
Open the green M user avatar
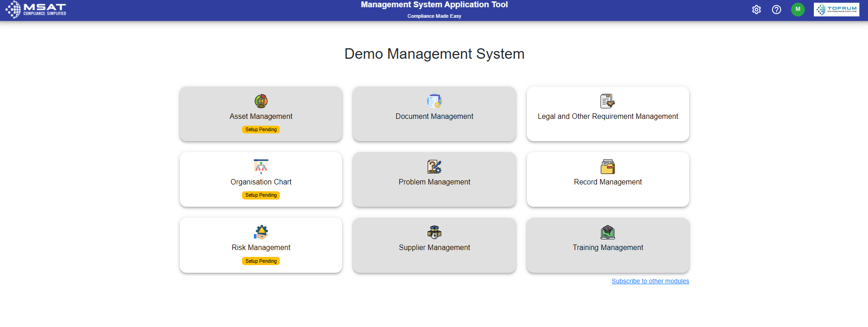pos(797,10)
